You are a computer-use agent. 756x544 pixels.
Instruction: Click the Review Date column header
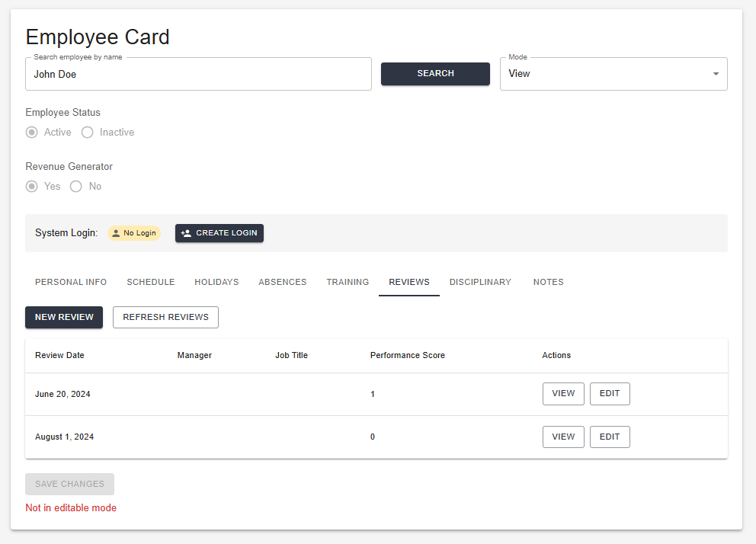pos(59,356)
